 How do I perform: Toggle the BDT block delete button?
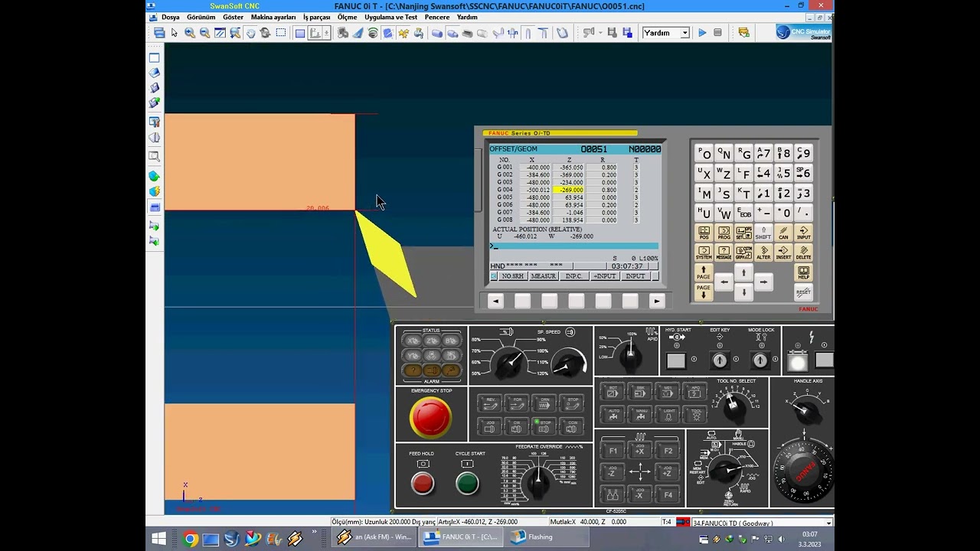coord(612,391)
